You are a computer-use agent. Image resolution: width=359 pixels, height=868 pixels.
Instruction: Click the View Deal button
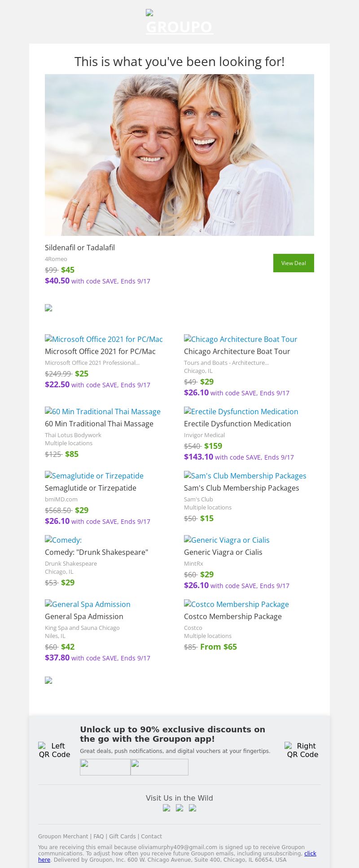[x=293, y=263]
